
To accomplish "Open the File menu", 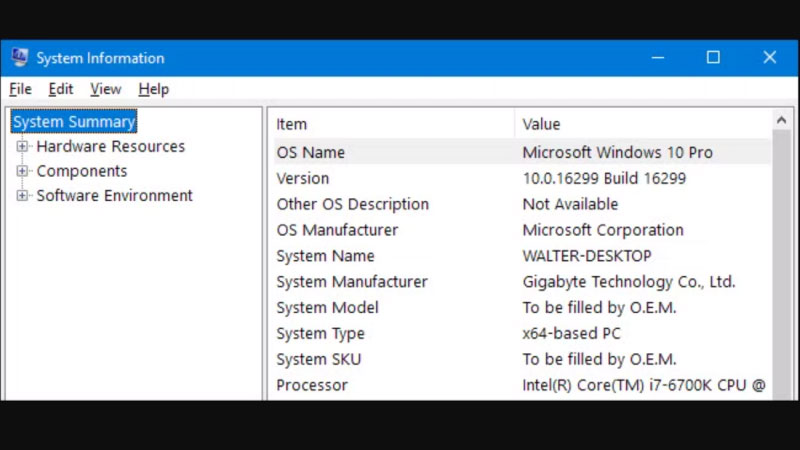I will point(20,89).
